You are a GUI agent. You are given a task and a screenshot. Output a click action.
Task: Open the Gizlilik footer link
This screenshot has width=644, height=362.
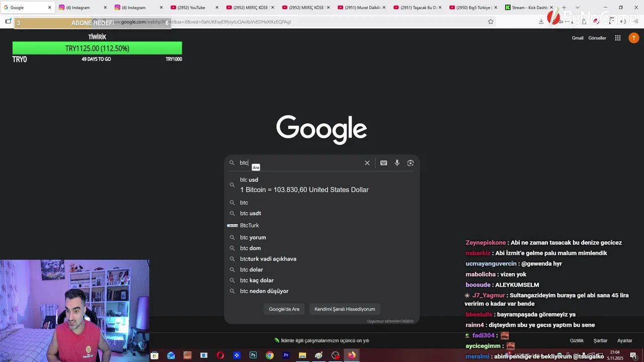tap(577, 341)
